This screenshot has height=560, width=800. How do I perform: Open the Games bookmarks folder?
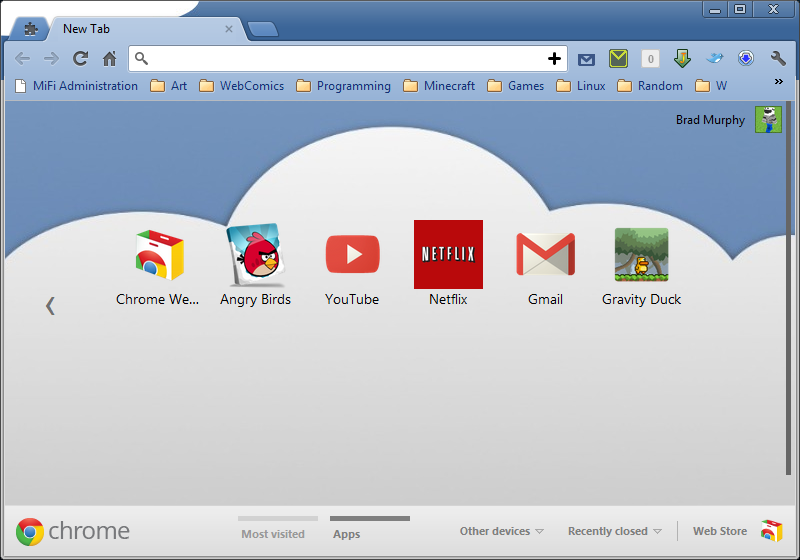[515, 86]
